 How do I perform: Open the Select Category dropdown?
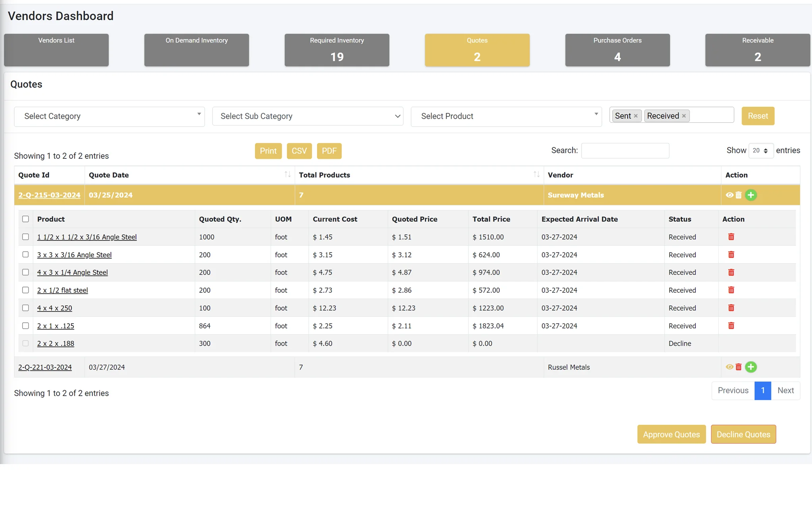pyautogui.click(x=109, y=116)
